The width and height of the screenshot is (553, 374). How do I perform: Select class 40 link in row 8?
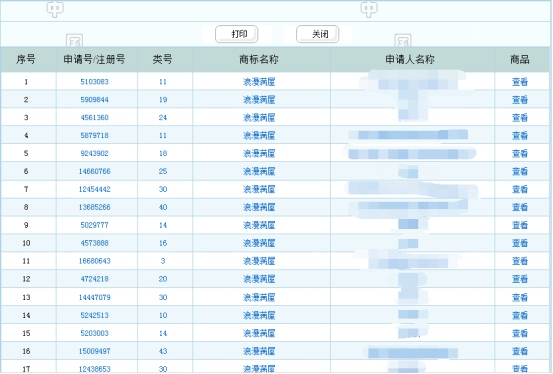163,207
